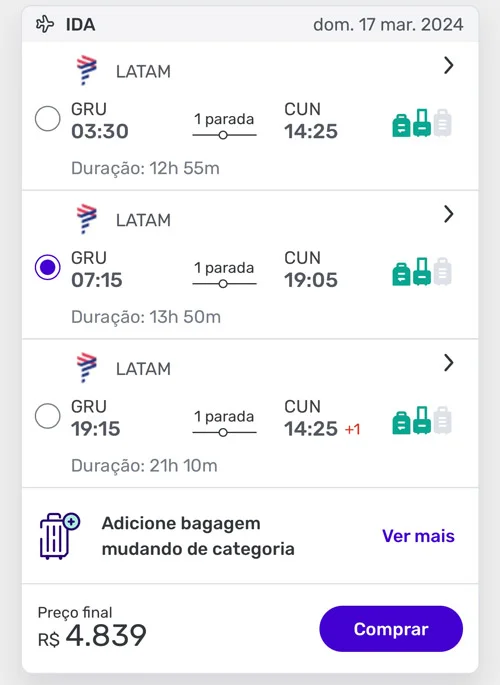This screenshot has width=500, height=685.
Task: Click the airplane icon next to IDA
Action: click(45, 24)
